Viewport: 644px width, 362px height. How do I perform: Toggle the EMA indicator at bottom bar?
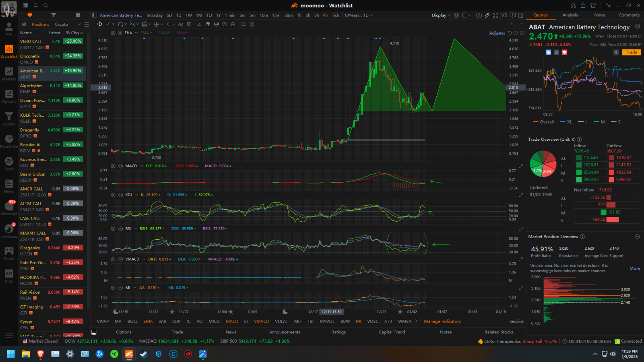148,321
